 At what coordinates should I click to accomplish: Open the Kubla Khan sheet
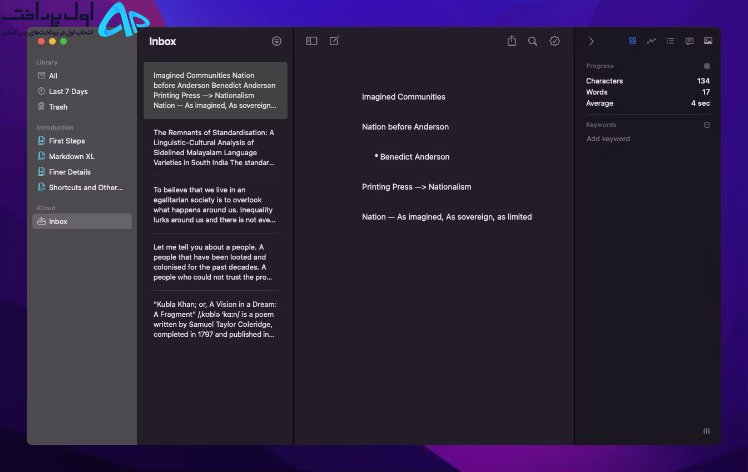tap(216, 319)
